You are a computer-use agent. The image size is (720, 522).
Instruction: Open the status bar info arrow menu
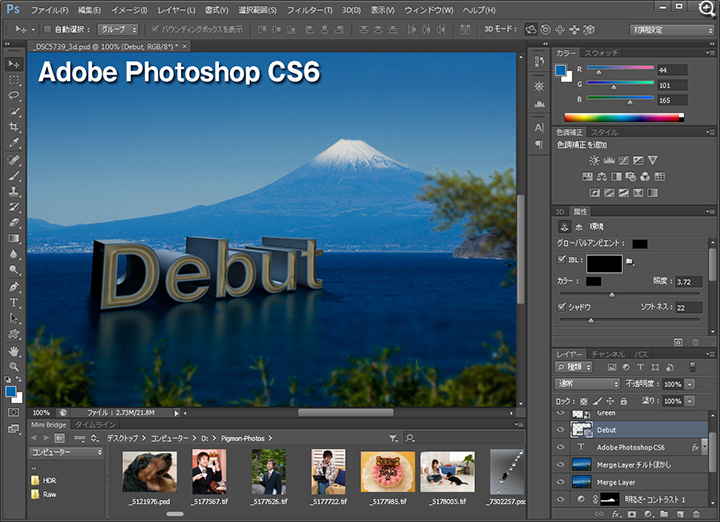(176, 413)
